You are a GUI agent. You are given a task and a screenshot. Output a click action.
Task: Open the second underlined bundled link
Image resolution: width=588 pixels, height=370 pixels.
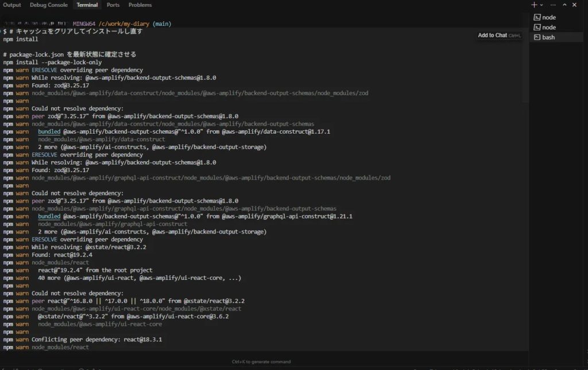point(49,216)
